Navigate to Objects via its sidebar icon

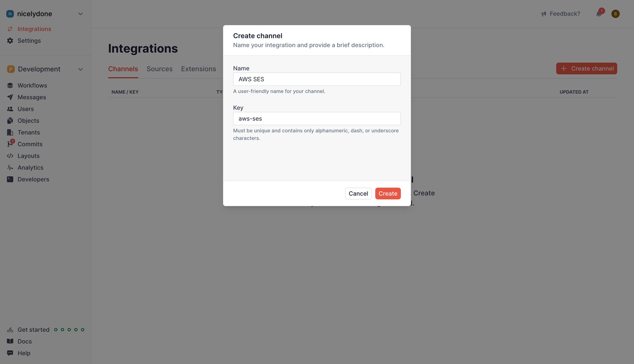pos(10,120)
